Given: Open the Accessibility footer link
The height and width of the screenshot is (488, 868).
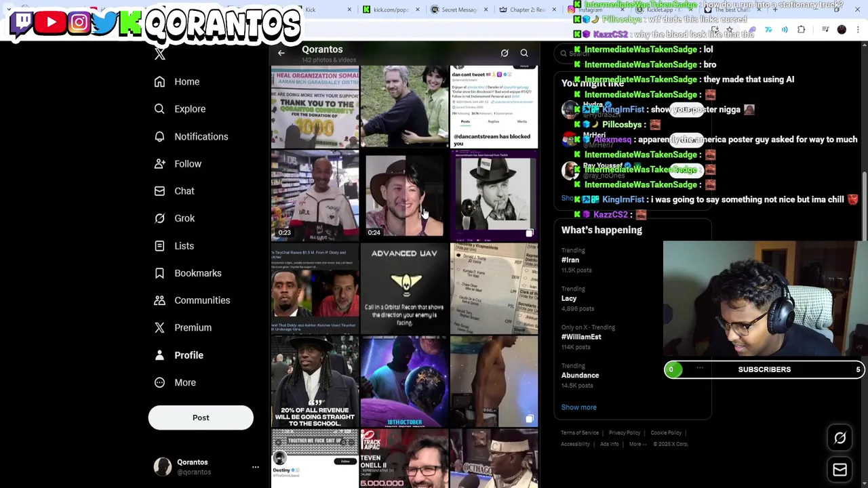Looking at the screenshot, I should tap(575, 445).
